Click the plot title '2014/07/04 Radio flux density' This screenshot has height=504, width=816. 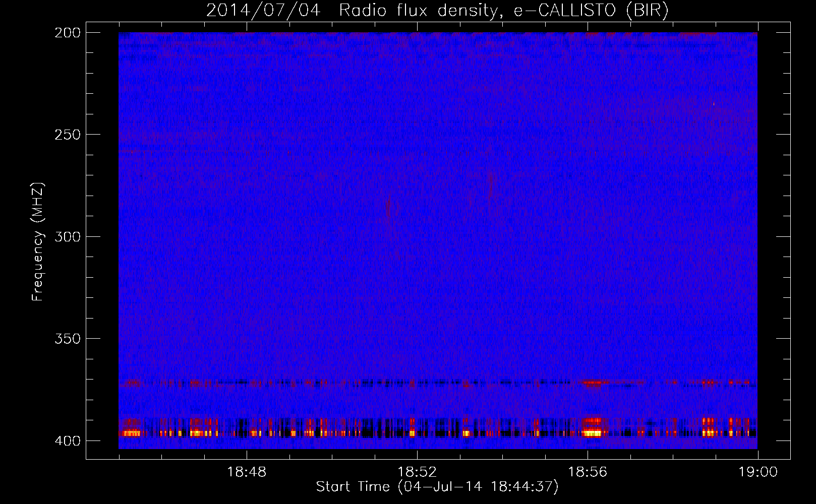pos(437,10)
